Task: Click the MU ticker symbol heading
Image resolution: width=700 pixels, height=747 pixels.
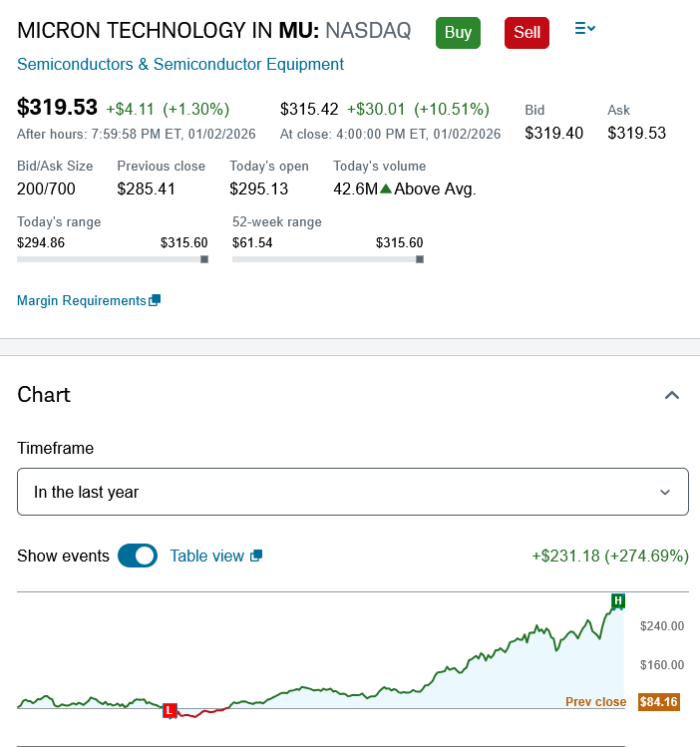Action: (298, 31)
